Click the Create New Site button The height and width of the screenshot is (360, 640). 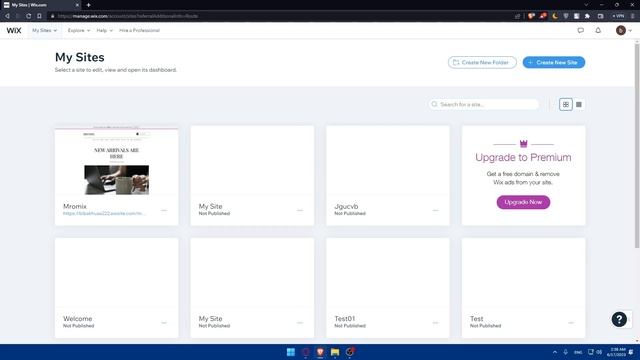[553, 62]
